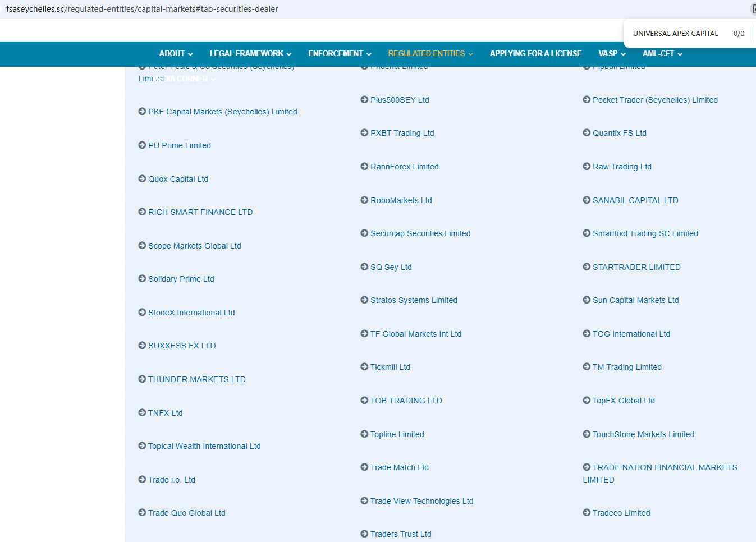The height and width of the screenshot is (542, 756).
Task: Expand the ABOUT dropdown chevron
Action: click(190, 54)
